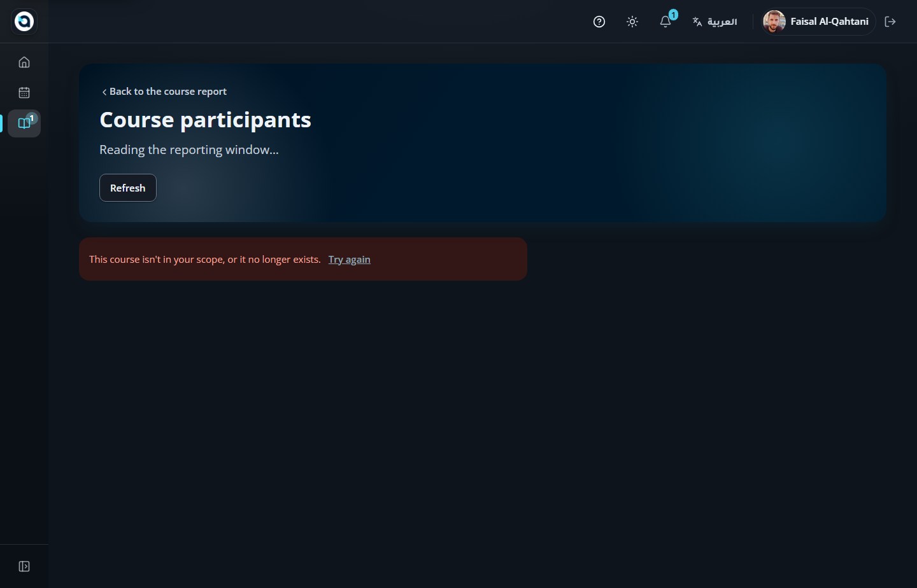The height and width of the screenshot is (588, 917).
Task: Click Faisal Al-Qahtani's avatar picture
Action: (x=774, y=22)
